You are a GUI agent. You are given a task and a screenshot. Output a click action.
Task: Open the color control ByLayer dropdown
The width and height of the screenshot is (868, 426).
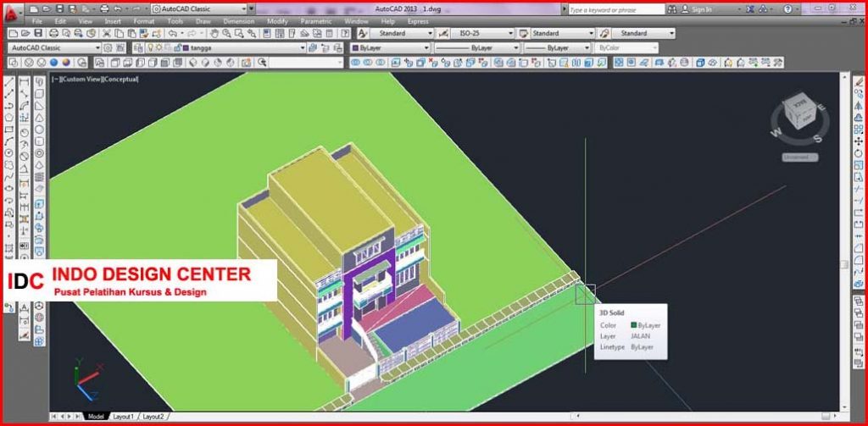pos(390,48)
